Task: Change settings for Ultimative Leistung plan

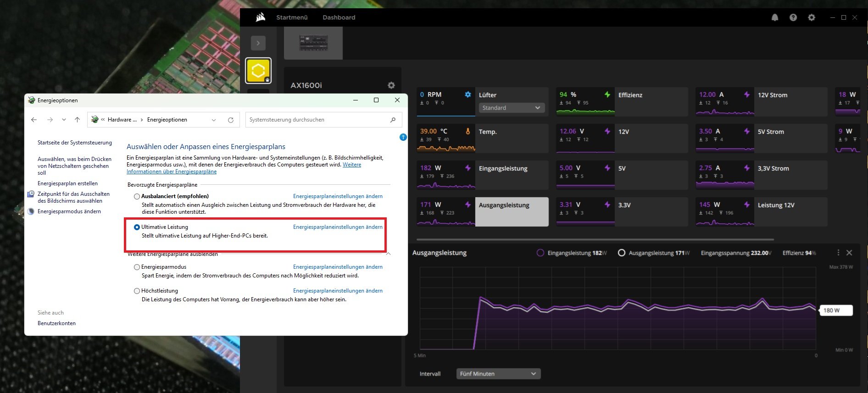Action: tap(338, 227)
